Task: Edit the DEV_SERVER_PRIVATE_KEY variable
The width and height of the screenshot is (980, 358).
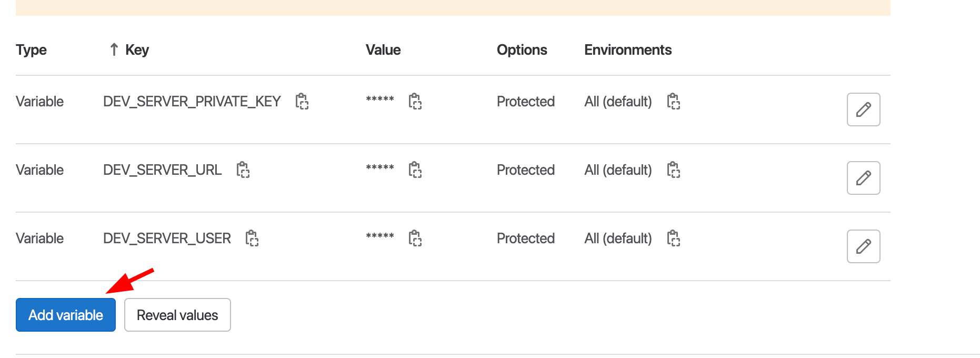Action: click(863, 110)
